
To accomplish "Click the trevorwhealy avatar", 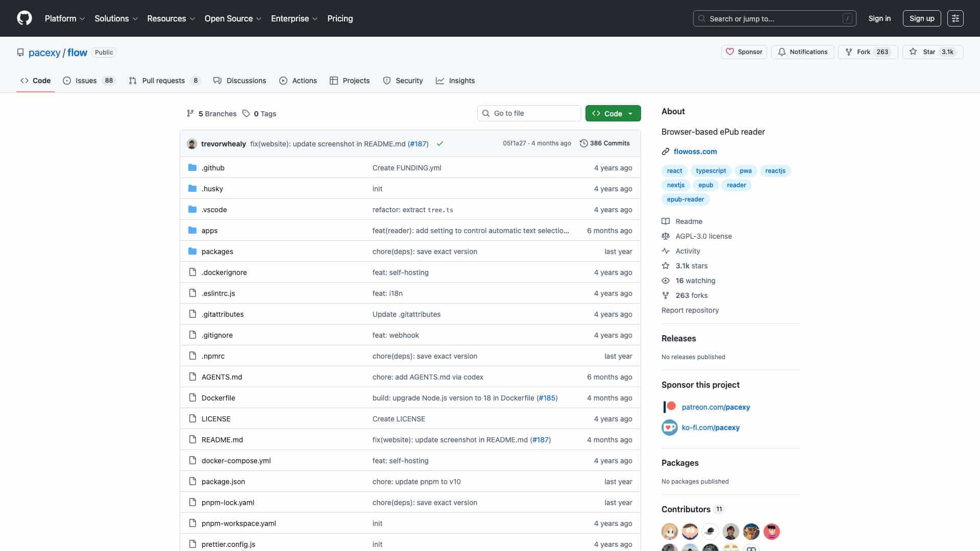I will click(x=192, y=144).
